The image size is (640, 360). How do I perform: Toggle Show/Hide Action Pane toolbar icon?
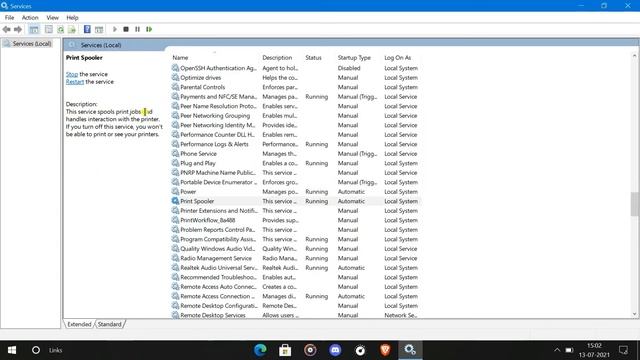(99, 29)
